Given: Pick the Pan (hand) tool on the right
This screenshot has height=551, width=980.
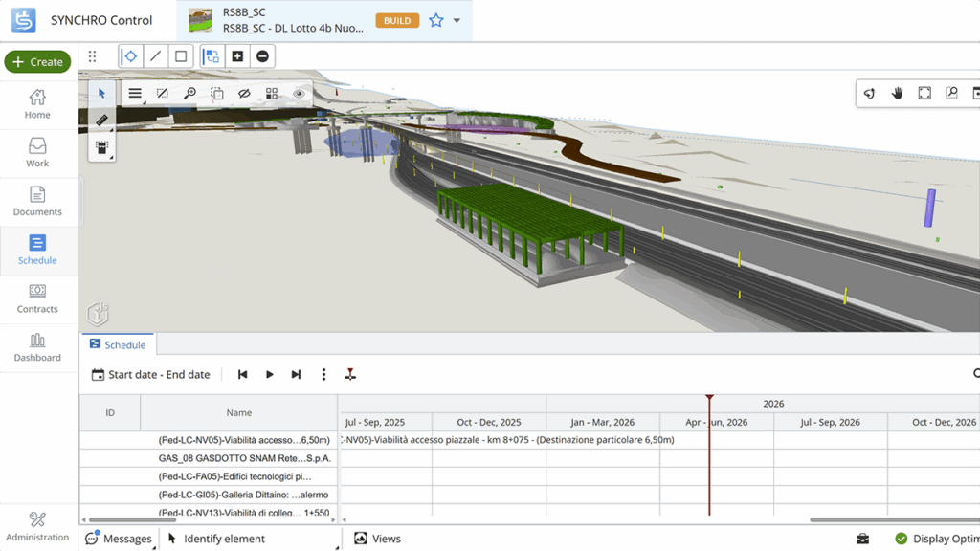Looking at the screenshot, I should 897,93.
